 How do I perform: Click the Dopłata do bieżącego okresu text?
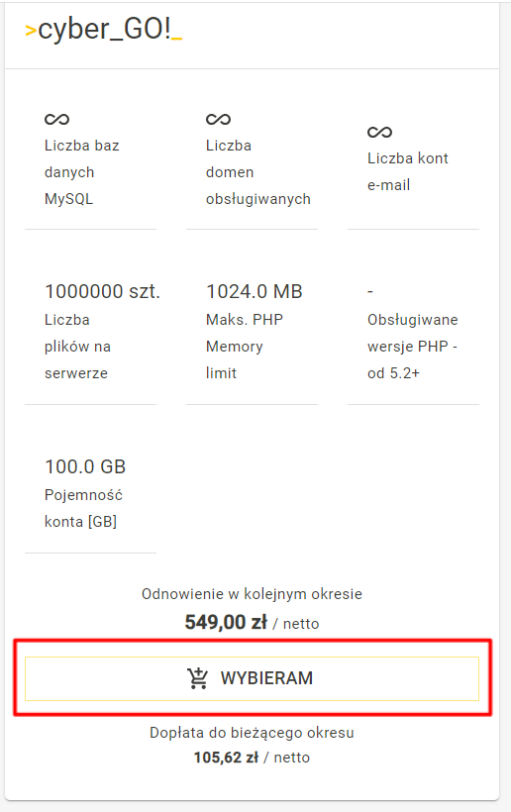tap(252, 733)
